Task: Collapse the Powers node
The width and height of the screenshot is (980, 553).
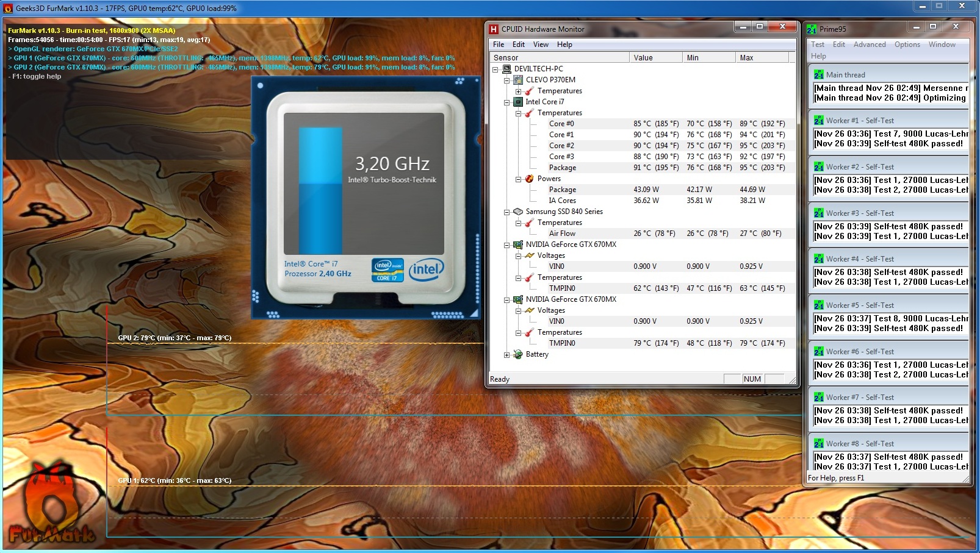Action: (518, 179)
